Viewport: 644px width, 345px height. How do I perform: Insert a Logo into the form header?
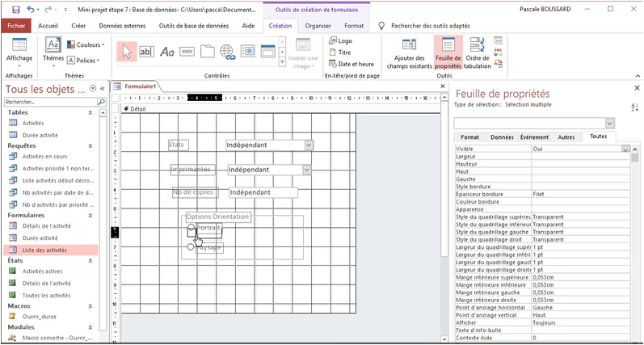coord(340,40)
